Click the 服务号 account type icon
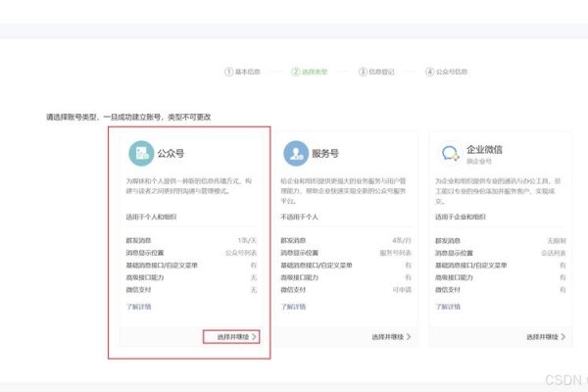This screenshot has width=588, height=392. [296, 153]
